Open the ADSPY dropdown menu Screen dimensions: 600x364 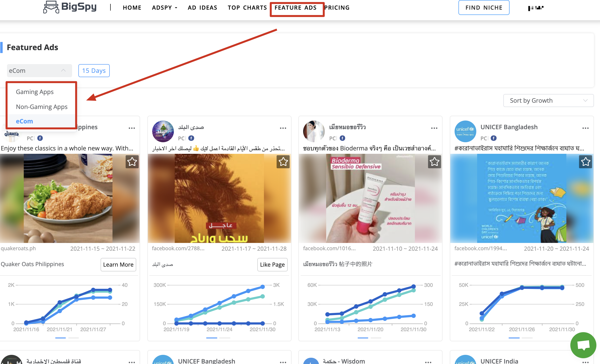pos(164,8)
